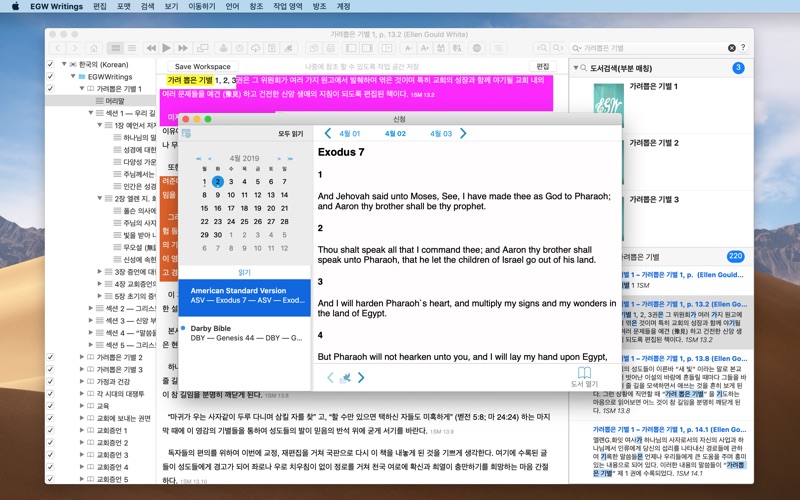The image size is (800, 500).
Task: Decrease font size with A- icon
Action: [408, 48]
